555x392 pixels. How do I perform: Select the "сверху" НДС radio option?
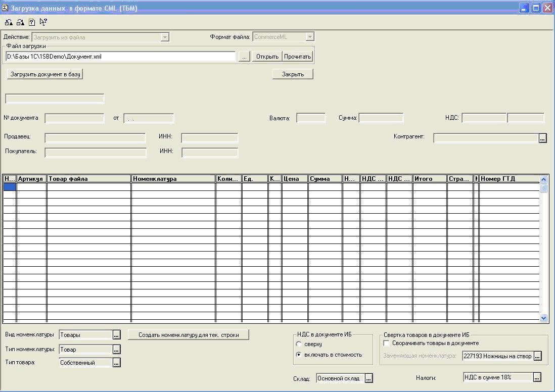pyautogui.click(x=299, y=344)
